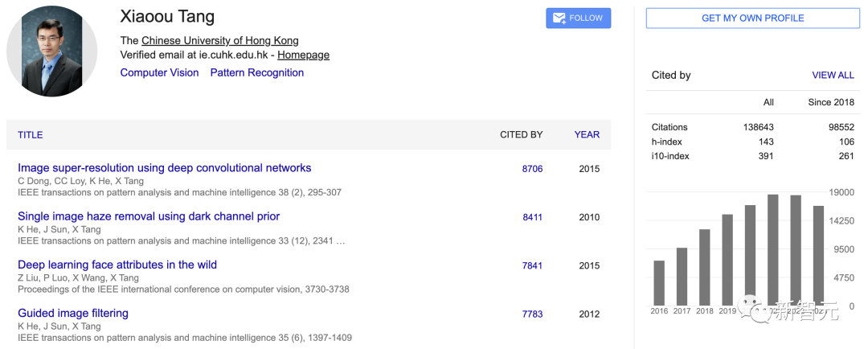Open Image super-resolution using deep convolutional networks paper

pyautogui.click(x=164, y=168)
